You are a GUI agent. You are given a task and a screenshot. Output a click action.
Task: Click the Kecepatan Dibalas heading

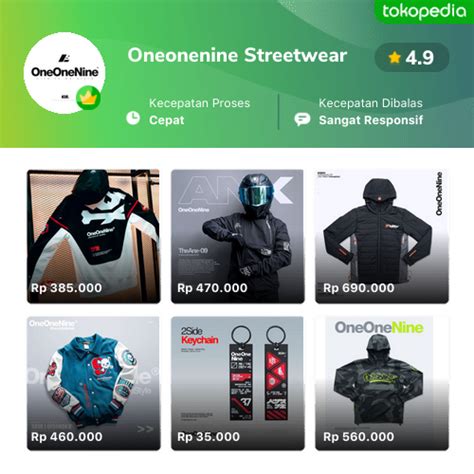click(371, 103)
